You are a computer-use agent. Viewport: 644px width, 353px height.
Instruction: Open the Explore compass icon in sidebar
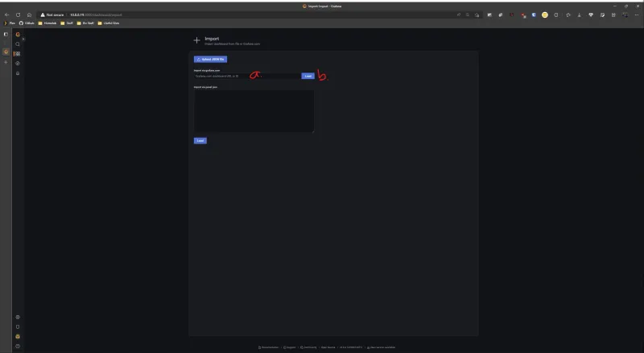[18, 64]
